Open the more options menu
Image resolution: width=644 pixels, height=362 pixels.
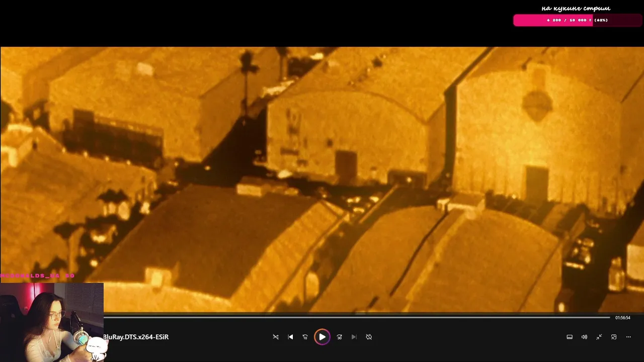tap(628, 337)
